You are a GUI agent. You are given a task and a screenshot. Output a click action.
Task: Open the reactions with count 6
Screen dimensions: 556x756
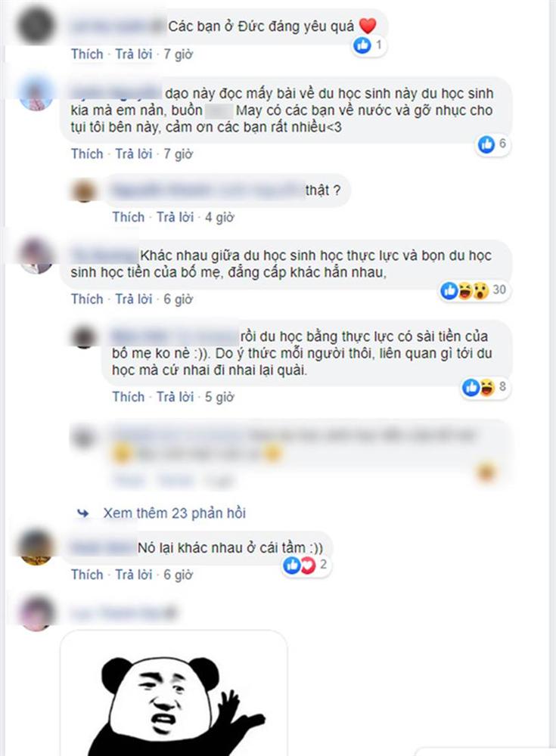pyautogui.click(x=492, y=144)
